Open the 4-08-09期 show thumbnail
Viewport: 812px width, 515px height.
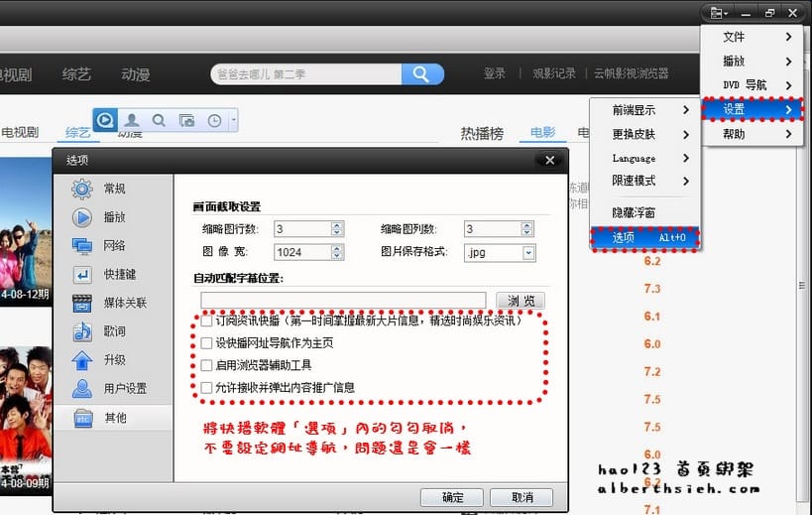[x=26, y=419]
